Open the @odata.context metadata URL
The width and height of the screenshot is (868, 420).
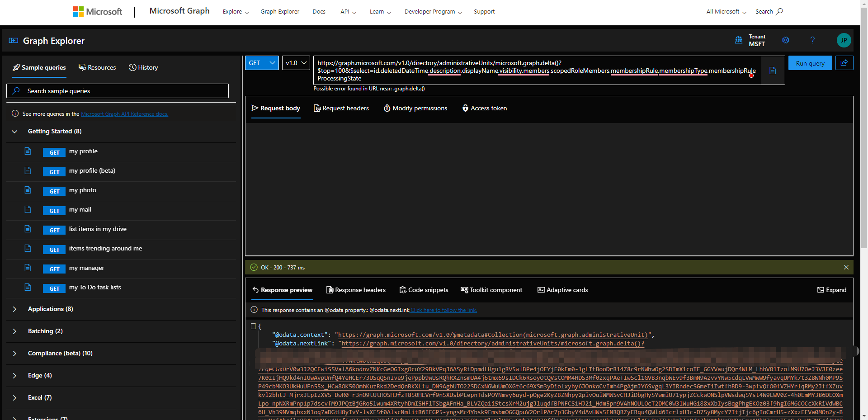(x=493, y=335)
